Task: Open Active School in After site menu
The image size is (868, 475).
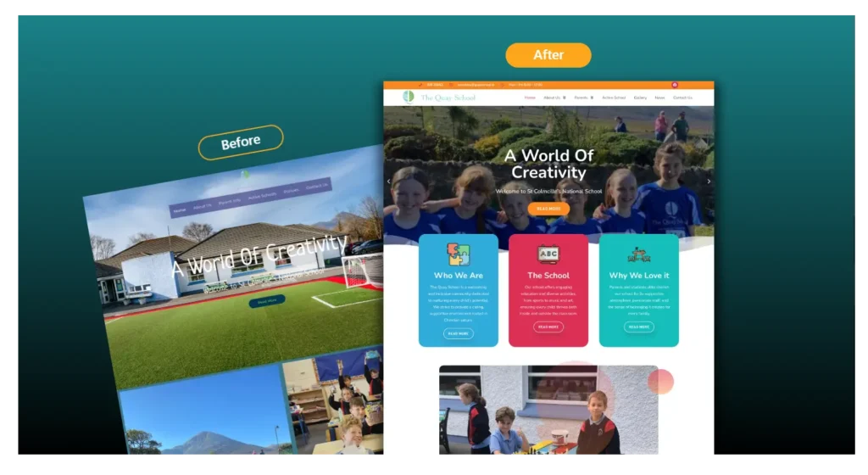Action: point(614,98)
